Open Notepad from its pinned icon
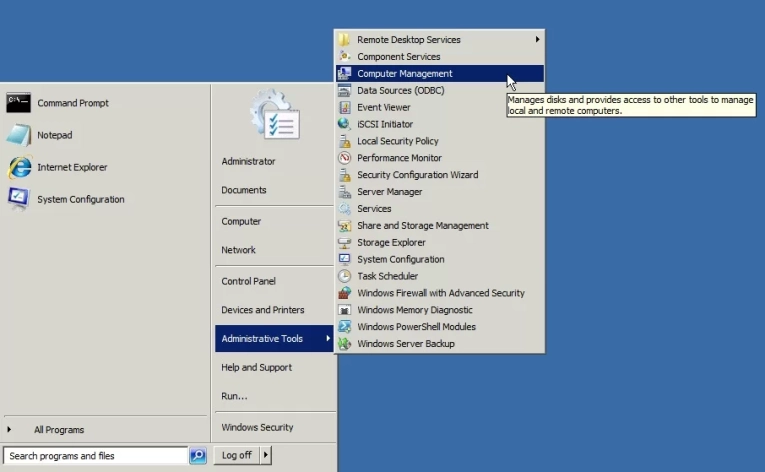The height and width of the screenshot is (472, 765). [x=18, y=135]
